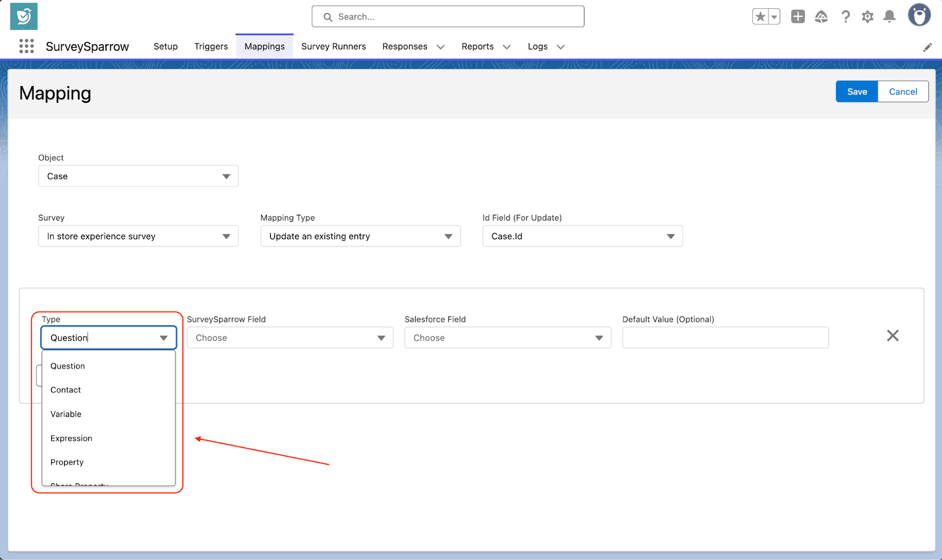Expand the Salesforce Field dropdown
The width and height of the screenshot is (942, 560).
[508, 338]
